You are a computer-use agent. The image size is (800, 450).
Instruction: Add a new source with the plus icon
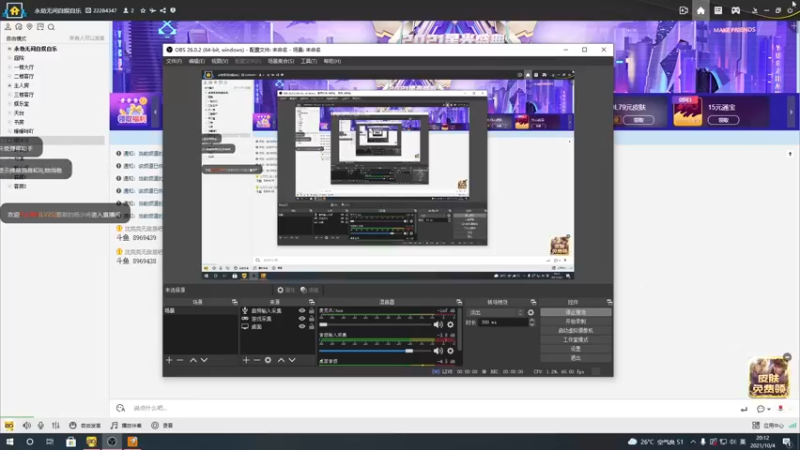click(246, 360)
